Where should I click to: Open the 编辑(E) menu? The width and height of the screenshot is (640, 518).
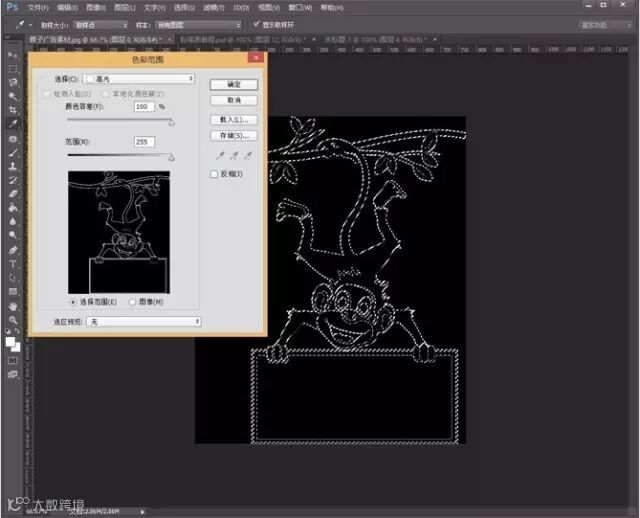click(x=67, y=8)
